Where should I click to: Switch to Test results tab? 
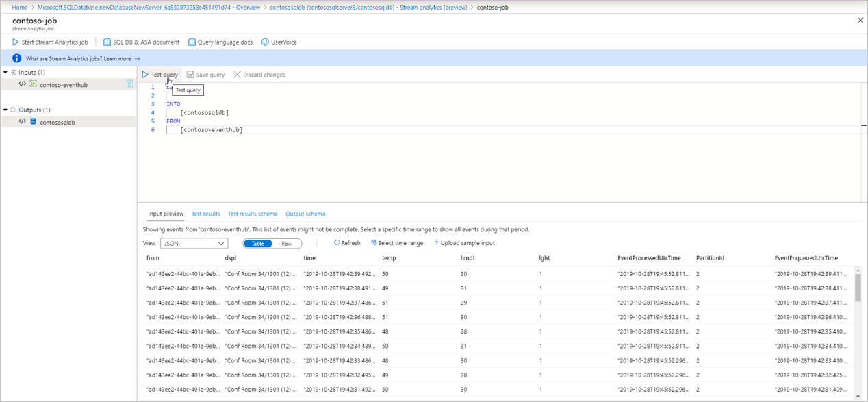pos(205,214)
